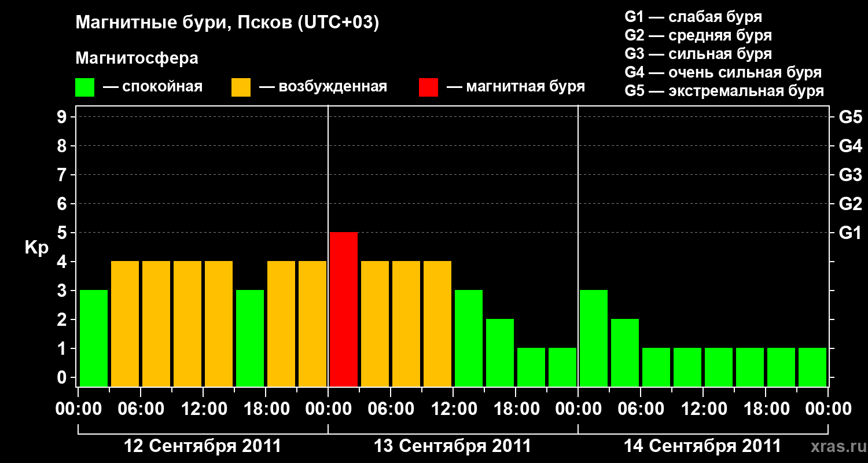Click the 14 Сентября 2011 date label
The height and width of the screenshot is (463, 868).
pos(703,446)
